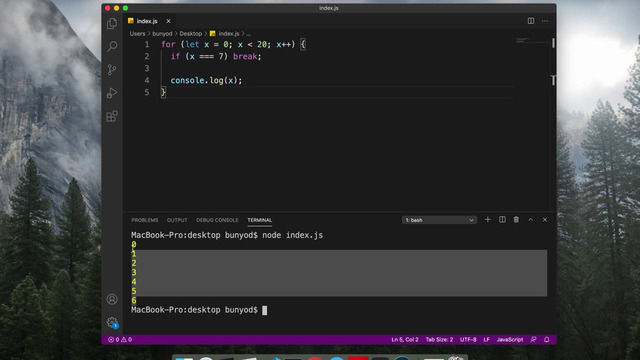
Task: Click Ln 5, Col 2 status item
Action: click(x=405, y=339)
